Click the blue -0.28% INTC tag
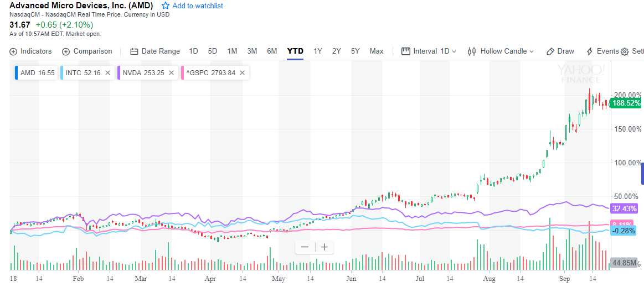Screen dimensions: 644x287 (624, 231)
